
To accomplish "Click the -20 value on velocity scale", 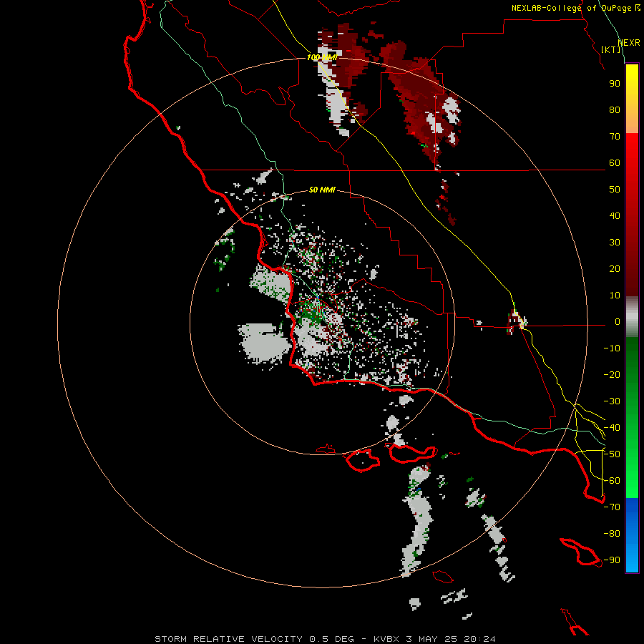I will click(612, 375).
